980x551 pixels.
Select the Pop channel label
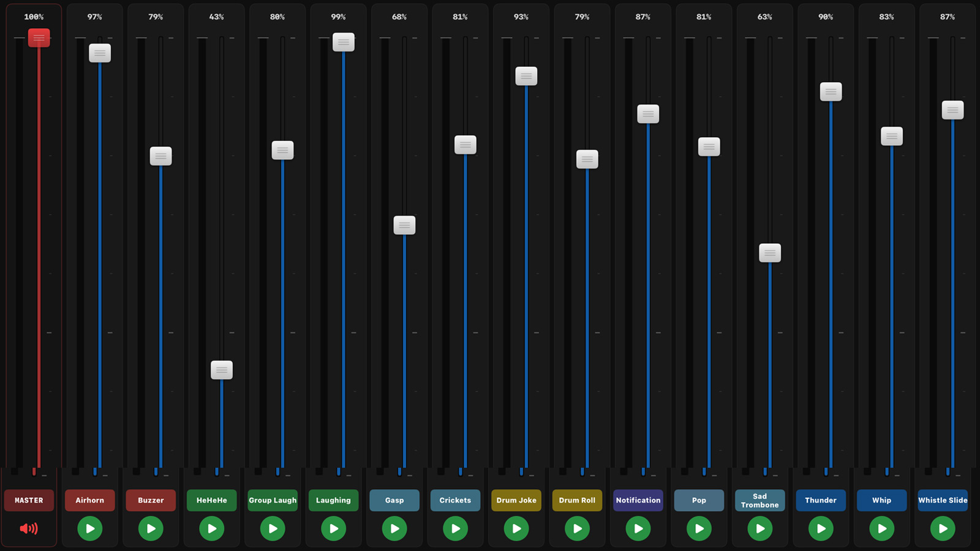point(699,500)
